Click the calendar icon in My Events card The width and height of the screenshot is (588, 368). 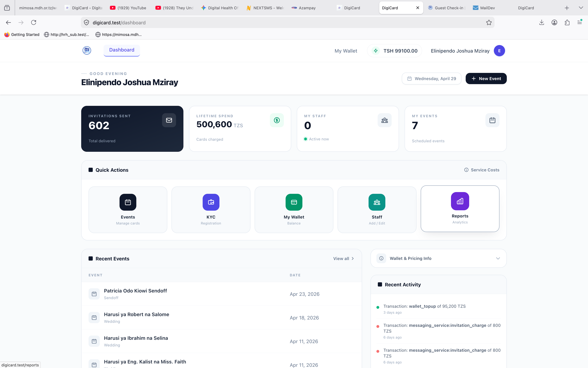pyautogui.click(x=492, y=120)
